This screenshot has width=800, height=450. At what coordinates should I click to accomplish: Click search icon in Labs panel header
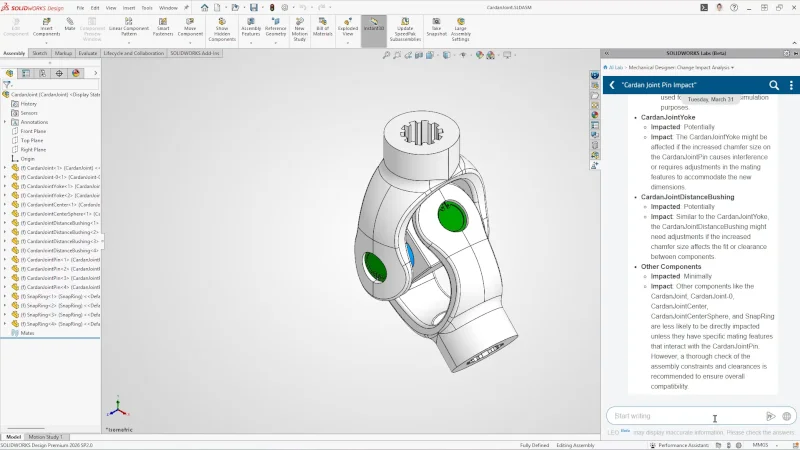(x=774, y=86)
